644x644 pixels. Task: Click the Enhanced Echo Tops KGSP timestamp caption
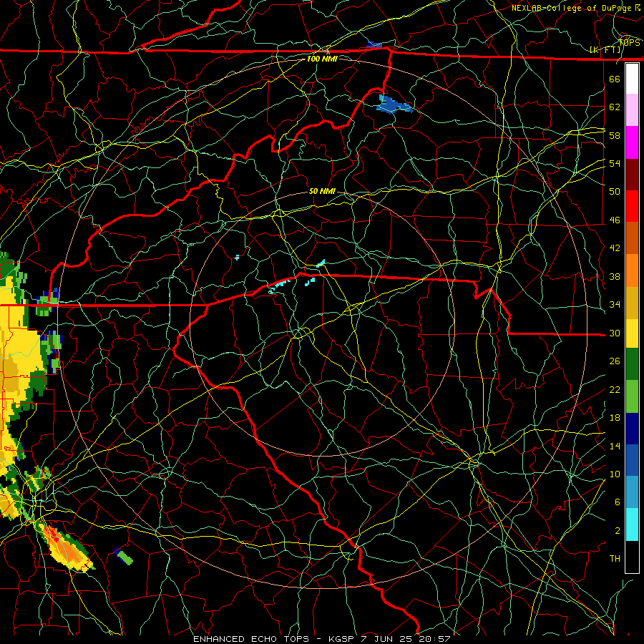click(x=322, y=639)
